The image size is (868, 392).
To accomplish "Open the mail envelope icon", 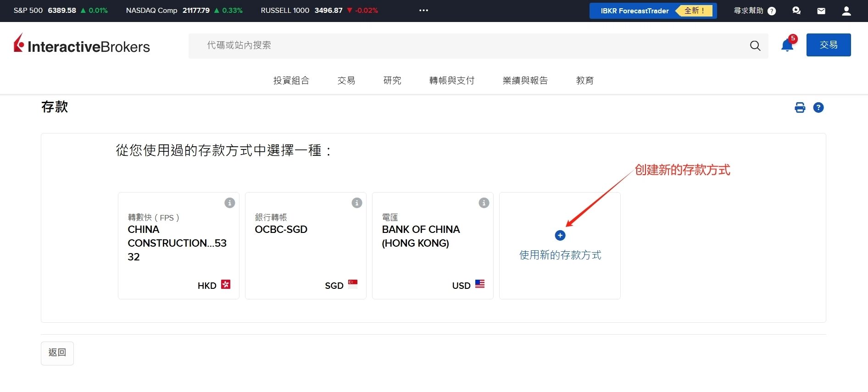I will (821, 11).
